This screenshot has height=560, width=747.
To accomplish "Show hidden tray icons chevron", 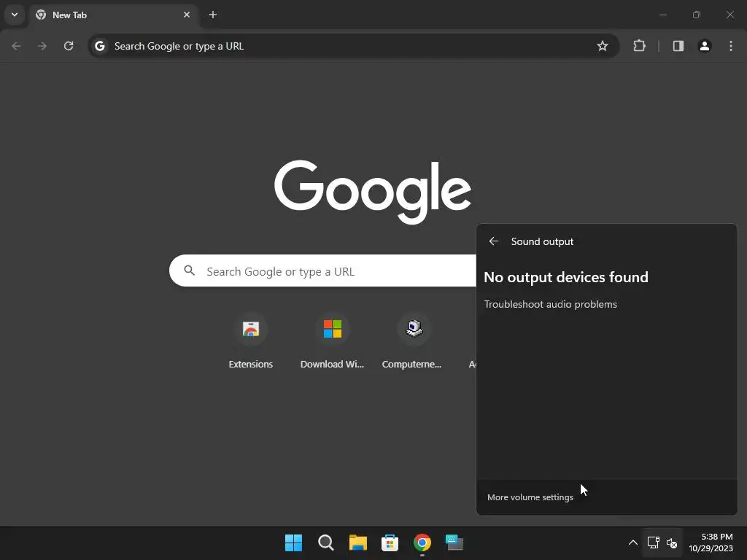I will 632,542.
